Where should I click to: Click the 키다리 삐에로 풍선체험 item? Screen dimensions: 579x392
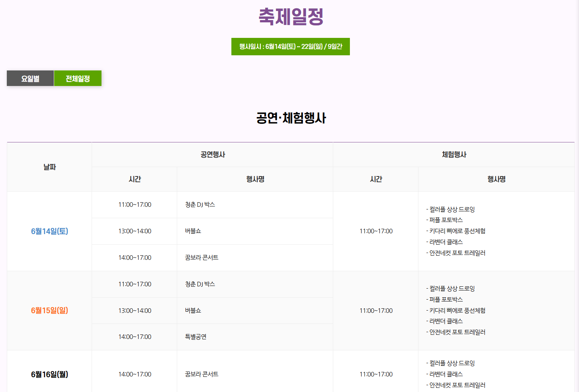point(457,231)
